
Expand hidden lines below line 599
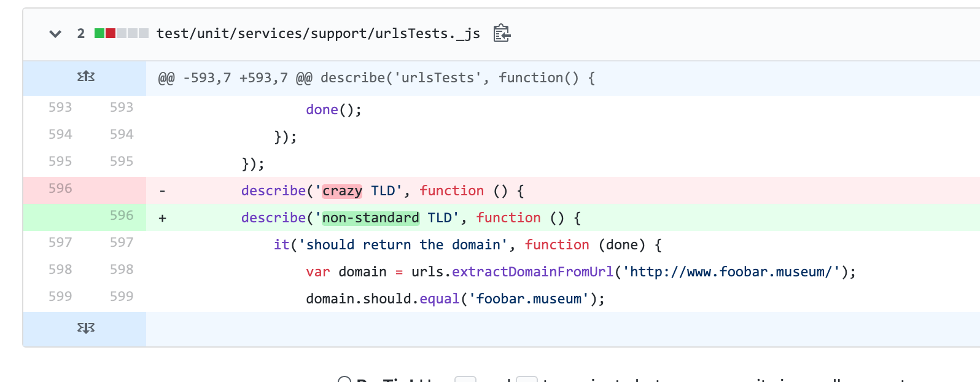pos(85,329)
